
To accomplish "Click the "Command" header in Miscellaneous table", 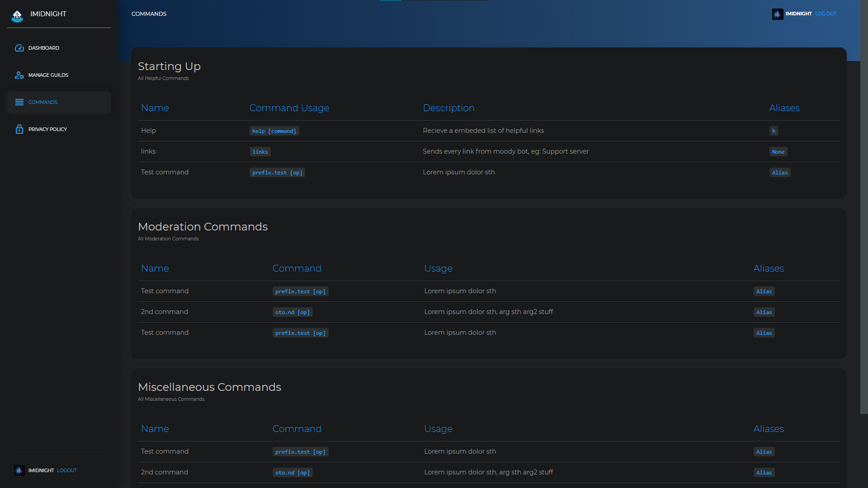I will tap(297, 429).
